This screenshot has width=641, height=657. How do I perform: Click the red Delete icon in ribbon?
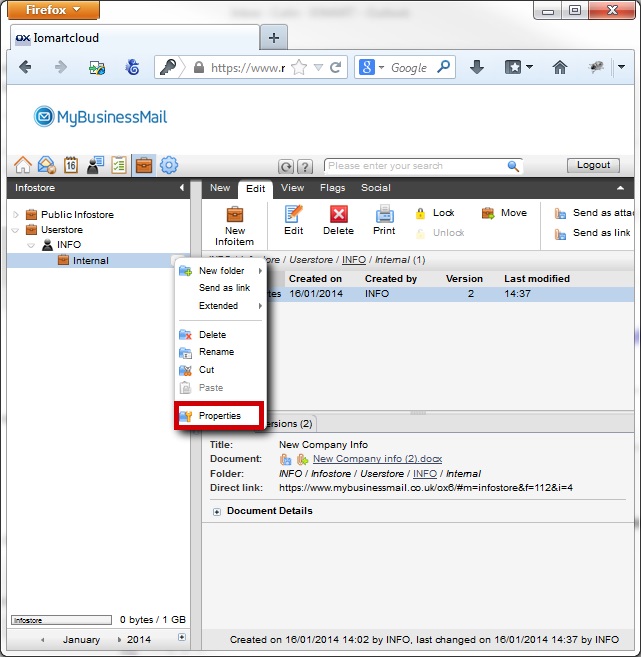[x=338, y=214]
